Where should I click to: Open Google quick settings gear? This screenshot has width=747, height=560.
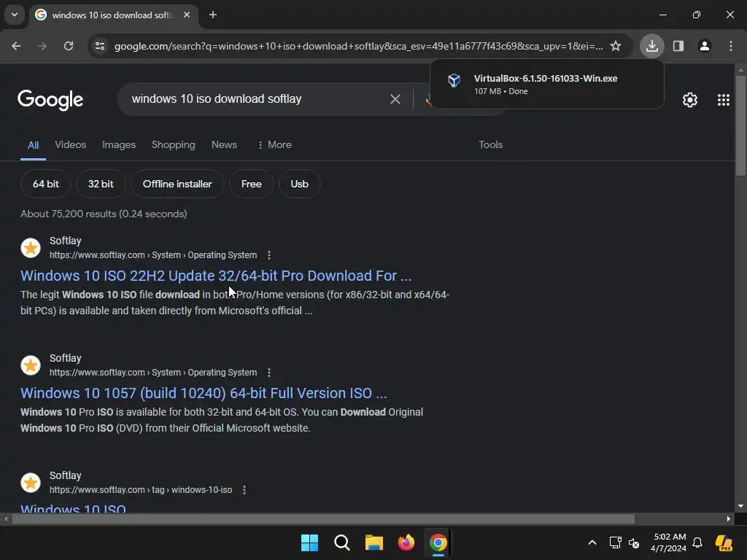(690, 99)
